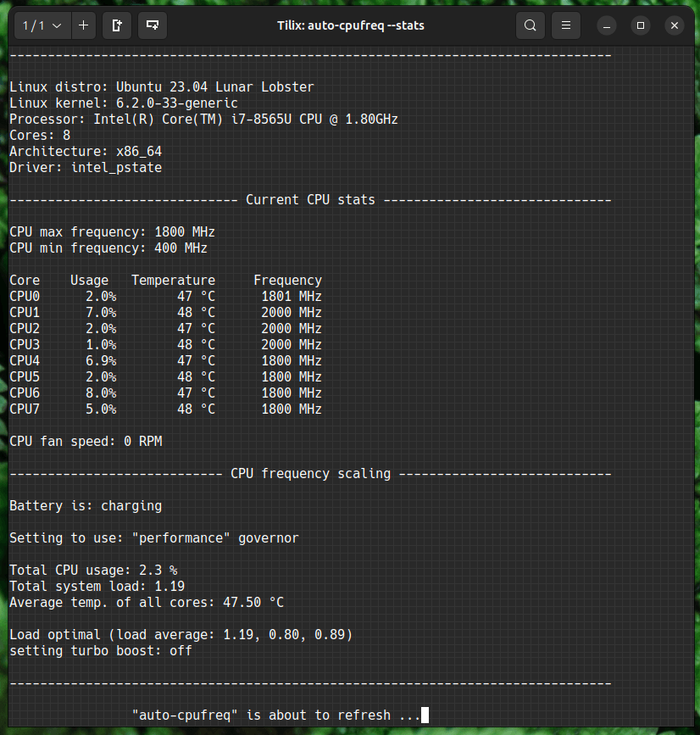
Task: Minimize the Tilix window
Action: (606, 25)
